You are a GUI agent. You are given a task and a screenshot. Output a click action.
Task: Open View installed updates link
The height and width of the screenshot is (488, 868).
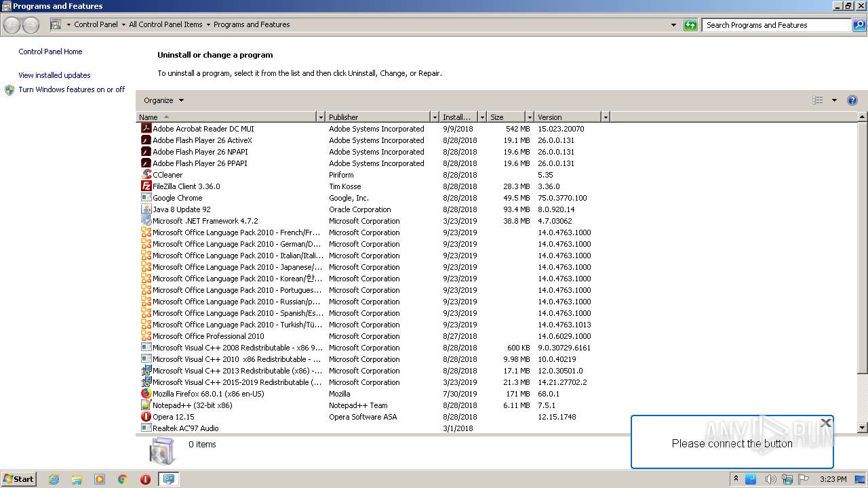coord(54,75)
